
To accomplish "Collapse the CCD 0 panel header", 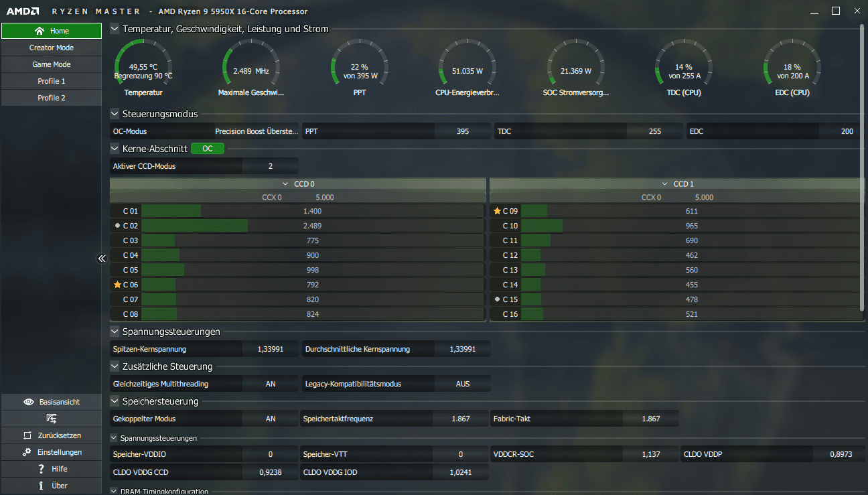I will click(x=286, y=184).
